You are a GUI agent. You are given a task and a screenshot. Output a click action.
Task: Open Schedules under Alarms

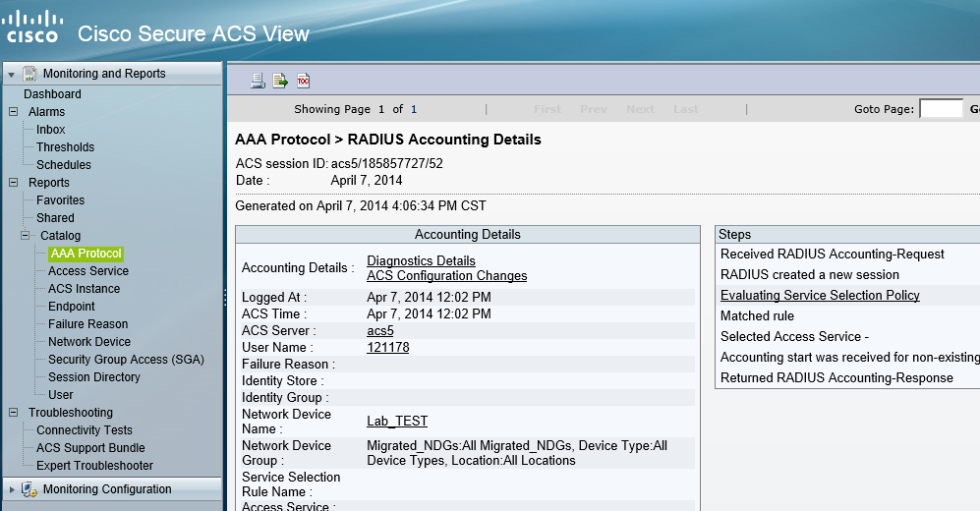(x=64, y=165)
